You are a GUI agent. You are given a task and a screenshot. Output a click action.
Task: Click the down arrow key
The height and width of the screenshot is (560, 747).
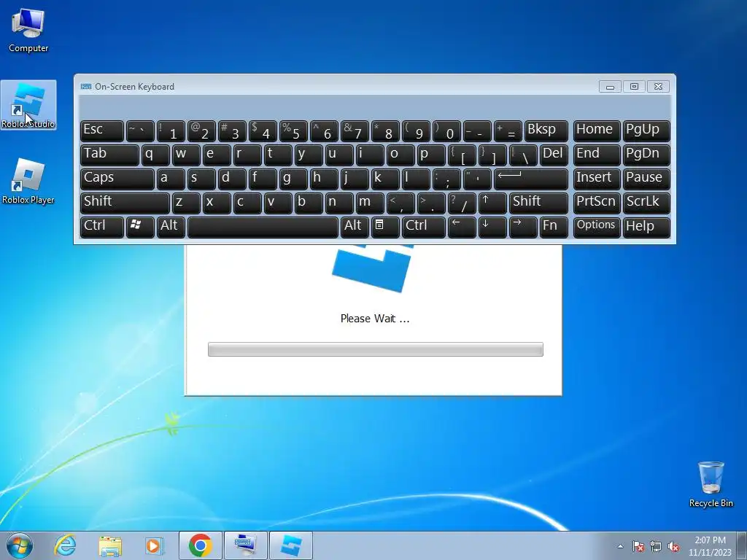(x=492, y=226)
